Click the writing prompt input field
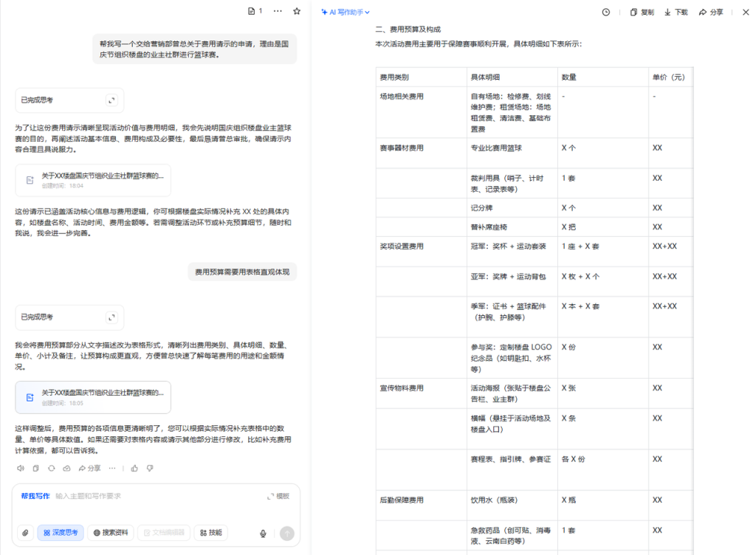 (x=155, y=496)
